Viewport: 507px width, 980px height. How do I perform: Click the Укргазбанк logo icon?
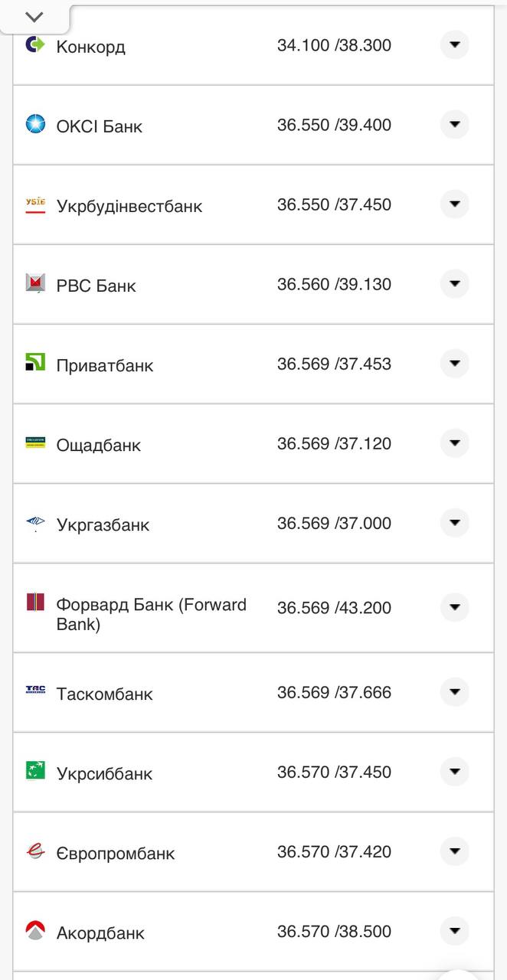pos(35,523)
